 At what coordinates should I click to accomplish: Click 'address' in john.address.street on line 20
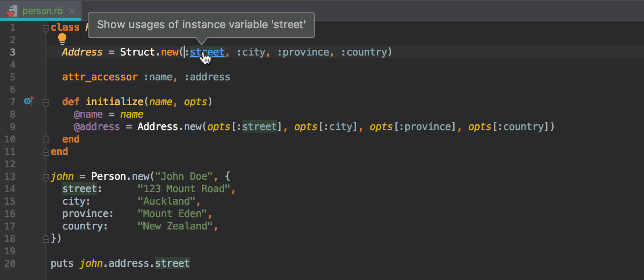click(x=129, y=263)
